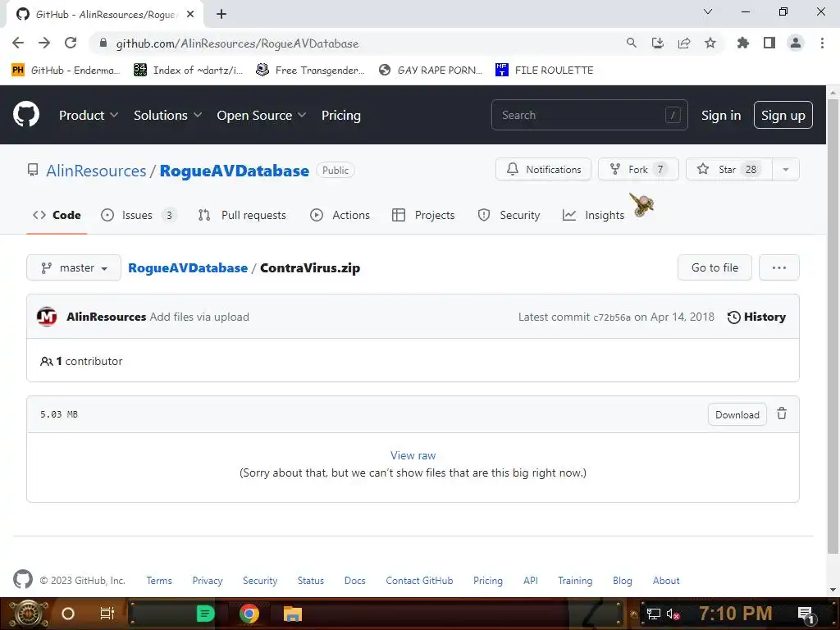
Task: Go forward in browser history
Action: 44,43
